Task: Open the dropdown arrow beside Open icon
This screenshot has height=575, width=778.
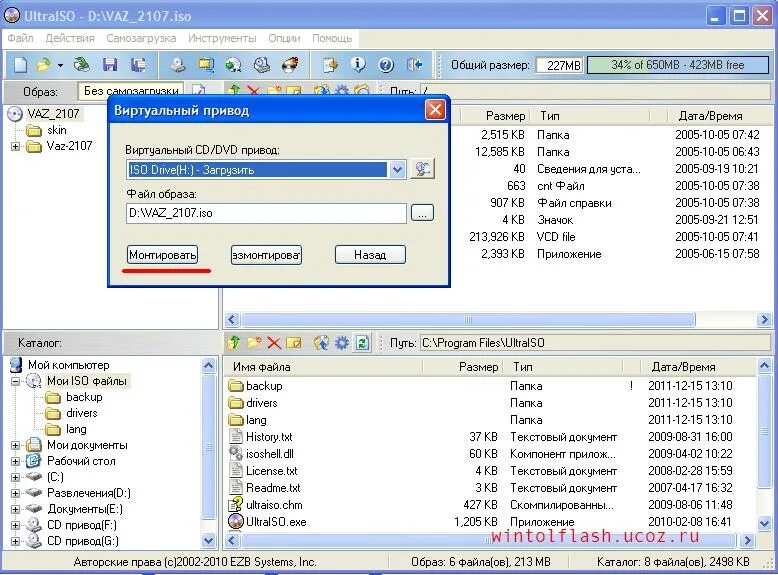Action: click(60, 65)
